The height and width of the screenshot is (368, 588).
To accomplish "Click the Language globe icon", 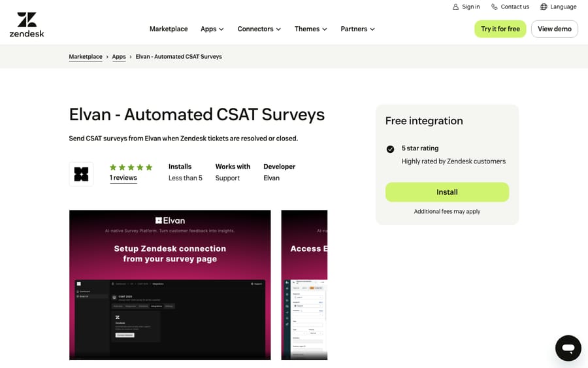I will pyautogui.click(x=544, y=7).
